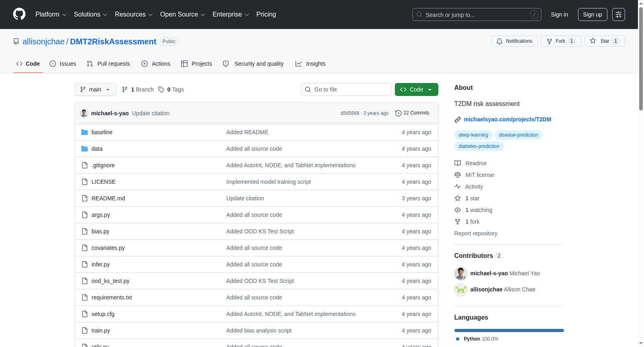Screen dimensions: 644x347
Task: Click the file icon next to .gitignore
Action: tap(85, 165)
